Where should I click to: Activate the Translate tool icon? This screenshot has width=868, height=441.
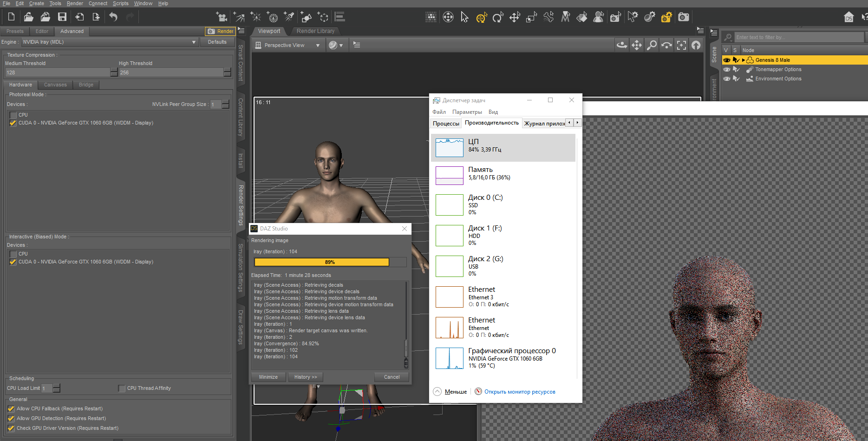(x=515, y=18)
